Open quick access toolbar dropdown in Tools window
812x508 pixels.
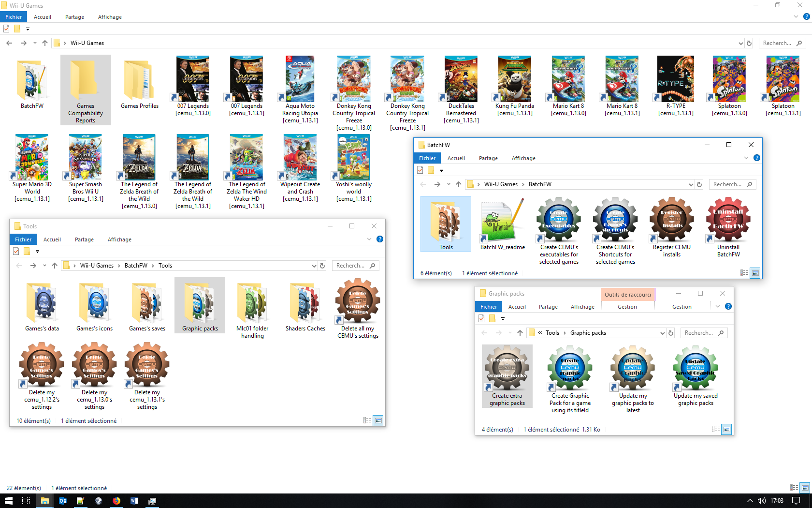pyautogui.click(x=37, y=252)
